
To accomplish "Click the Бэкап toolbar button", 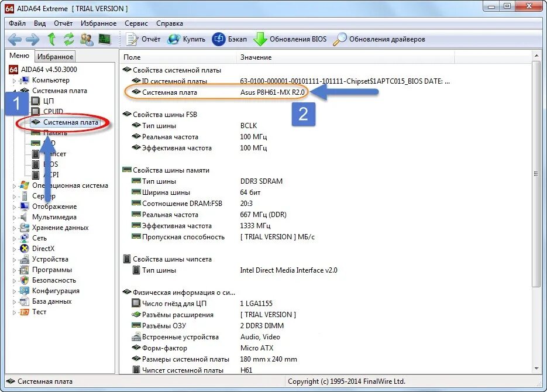I will click(229, 39).
